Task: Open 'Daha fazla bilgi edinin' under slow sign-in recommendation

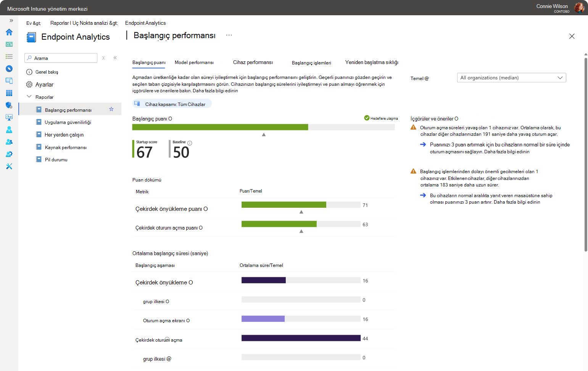Action: tap(507, 152)
